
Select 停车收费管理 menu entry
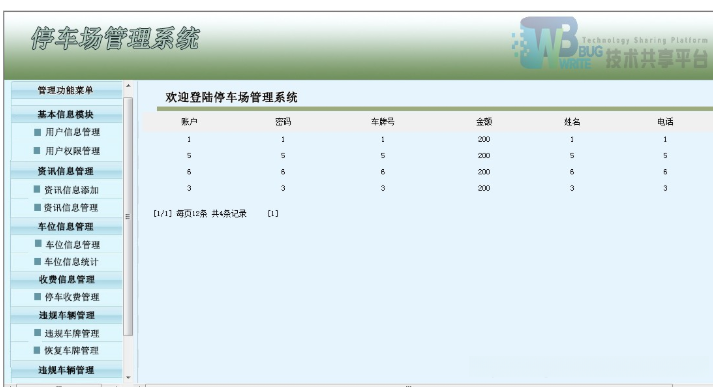72,297
